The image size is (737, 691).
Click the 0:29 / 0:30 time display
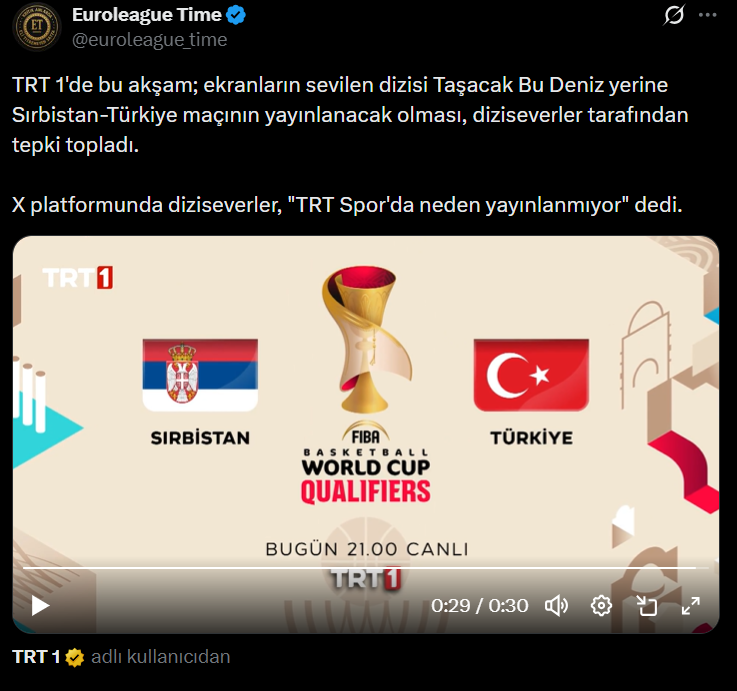[x=479, y=605]
